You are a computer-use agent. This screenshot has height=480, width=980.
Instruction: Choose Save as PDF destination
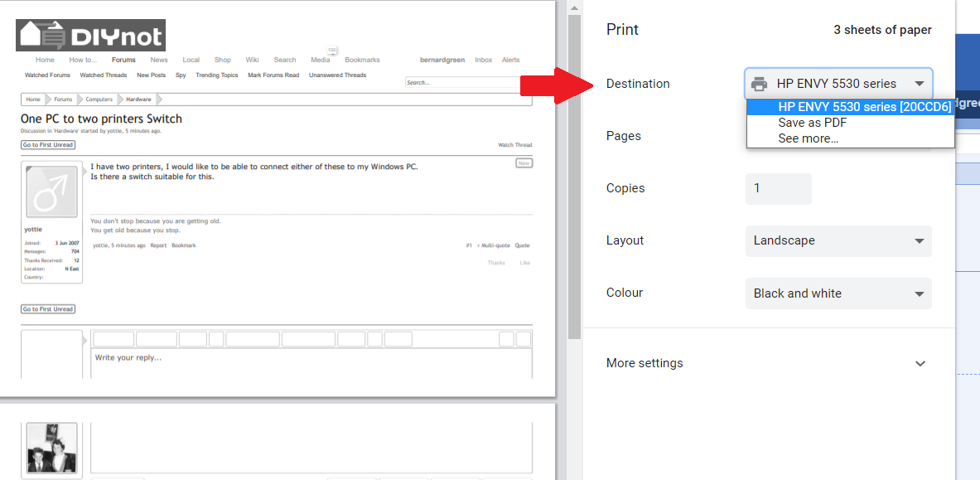[x=812, y=123]
